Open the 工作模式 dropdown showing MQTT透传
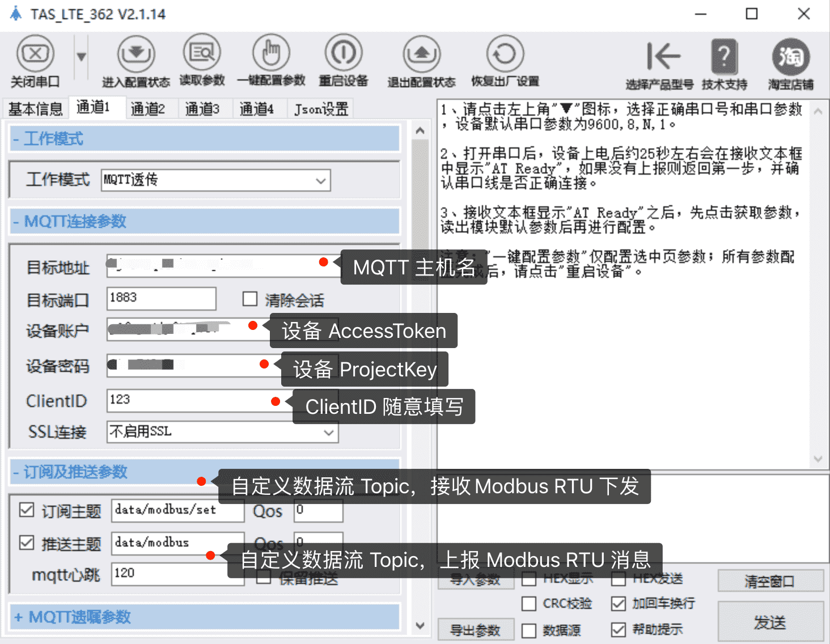830x644 pixels. [321, 180]
